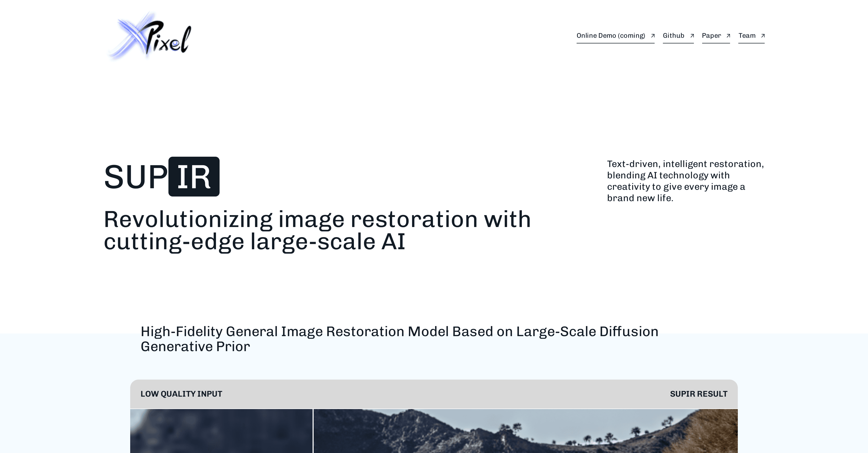Click the XPixel logo
Viewport: 868px width, 453px height.
coord(150,36)
